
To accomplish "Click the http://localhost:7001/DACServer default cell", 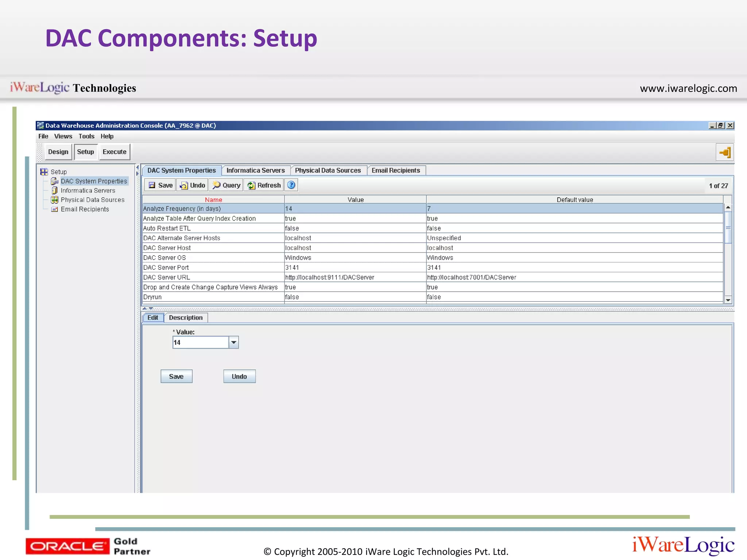I will click(x=575, y=277).
